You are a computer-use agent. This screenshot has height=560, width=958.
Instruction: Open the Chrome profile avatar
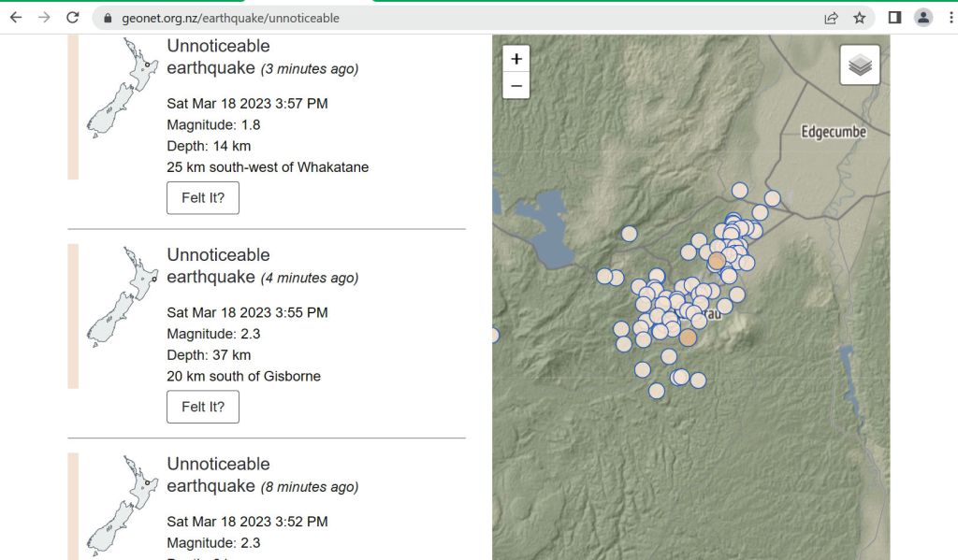point(923,18)
